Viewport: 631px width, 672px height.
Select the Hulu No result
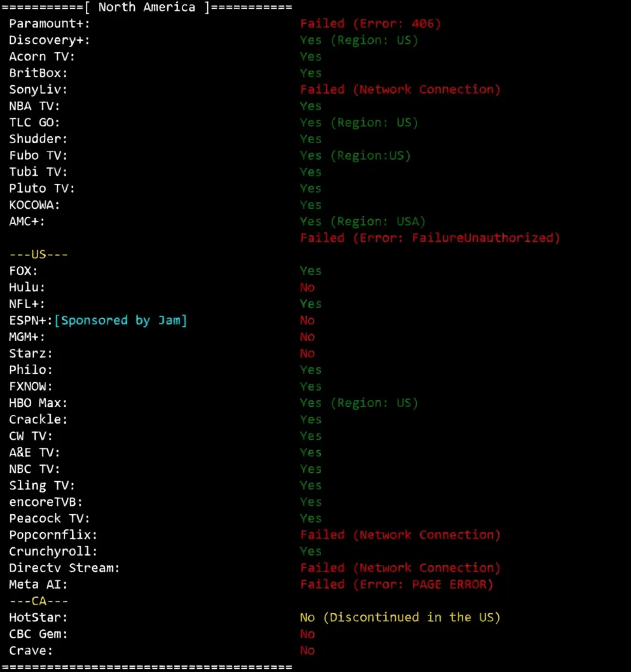pyautogui.click(x=307, y=288)
